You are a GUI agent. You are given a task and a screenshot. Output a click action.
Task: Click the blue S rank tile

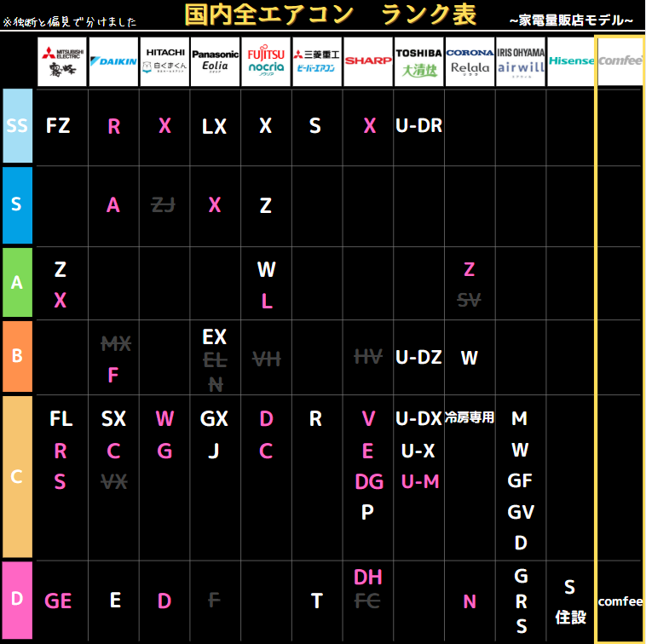(17, 205)
